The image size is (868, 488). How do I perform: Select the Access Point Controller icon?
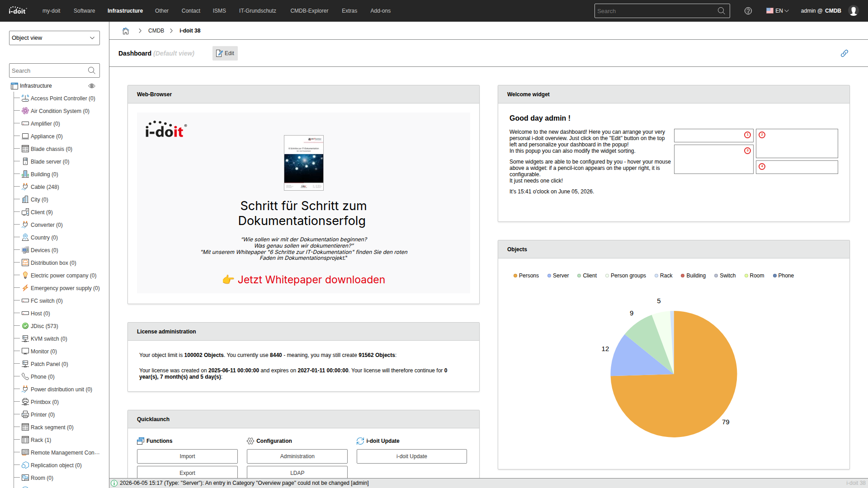pyautogui.click(x=25, y=98)
